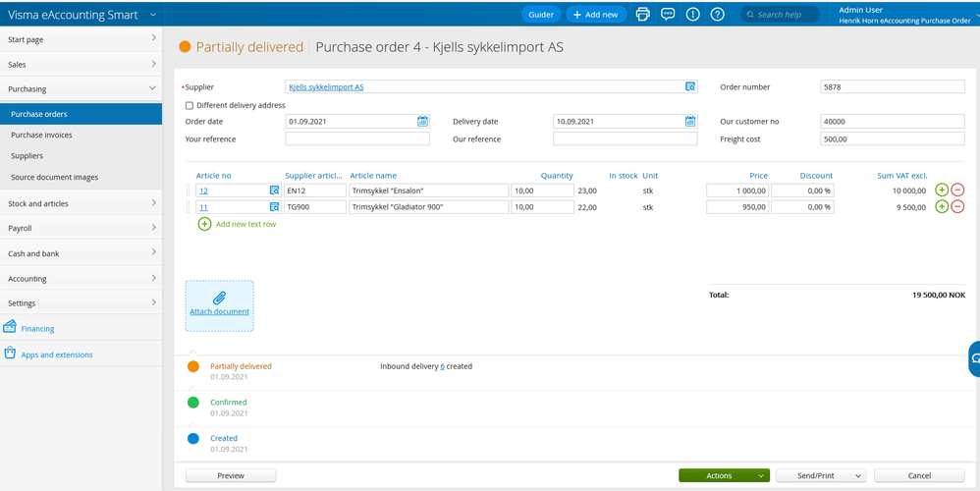Open the chat support bubble on right edge

pos(974,359)
